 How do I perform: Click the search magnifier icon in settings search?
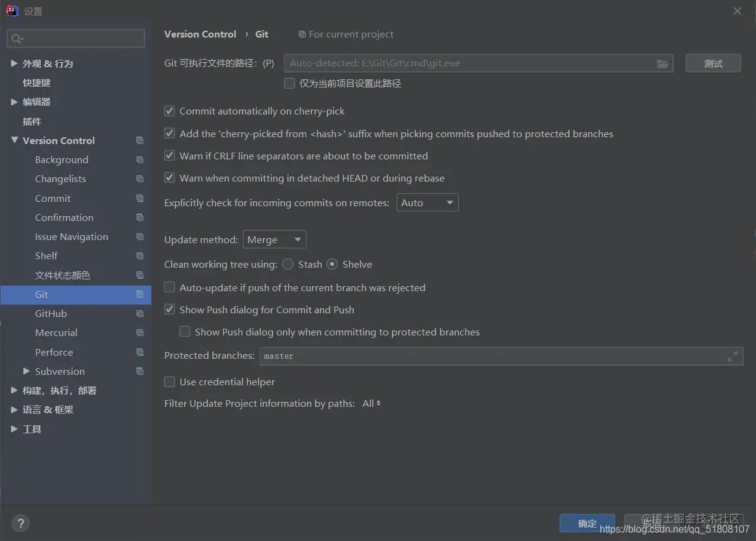point(17,39)
